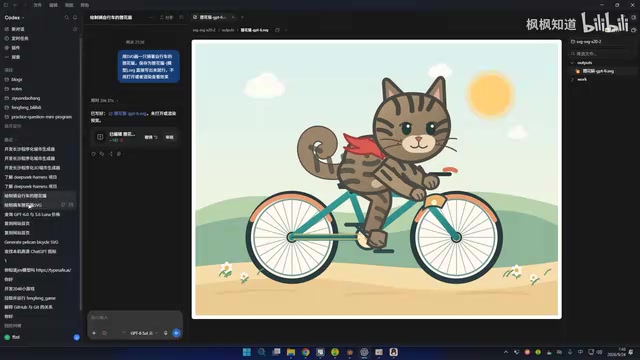Open the blogs project
640x360 pixels.
pos(17,79)
